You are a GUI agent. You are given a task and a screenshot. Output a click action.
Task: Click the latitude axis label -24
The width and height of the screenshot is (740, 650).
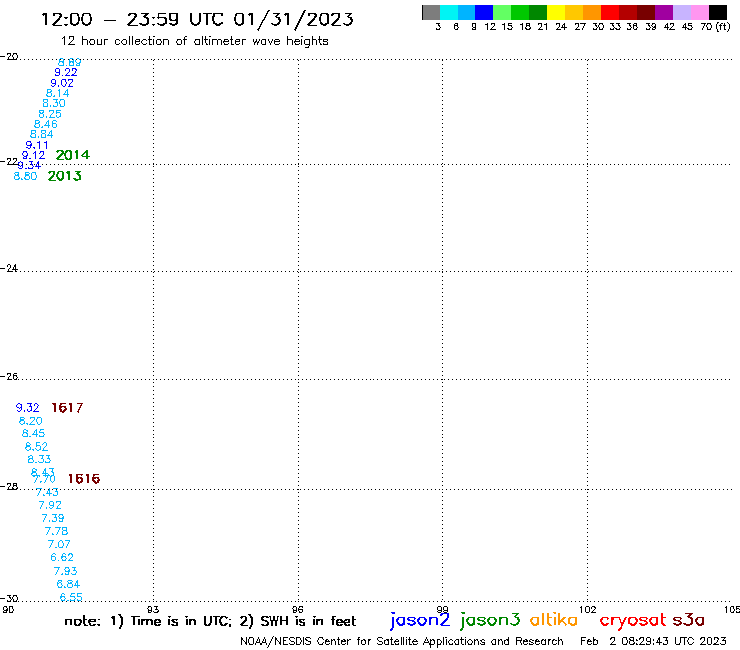tap(9, 268)
